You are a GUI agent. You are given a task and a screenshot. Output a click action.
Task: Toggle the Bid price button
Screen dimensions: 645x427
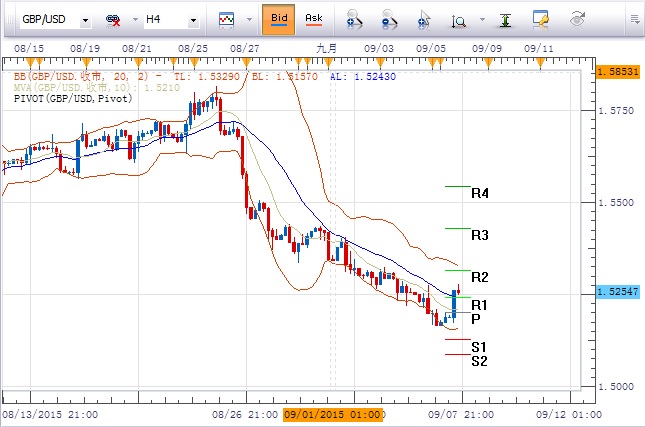coord(279,19)
